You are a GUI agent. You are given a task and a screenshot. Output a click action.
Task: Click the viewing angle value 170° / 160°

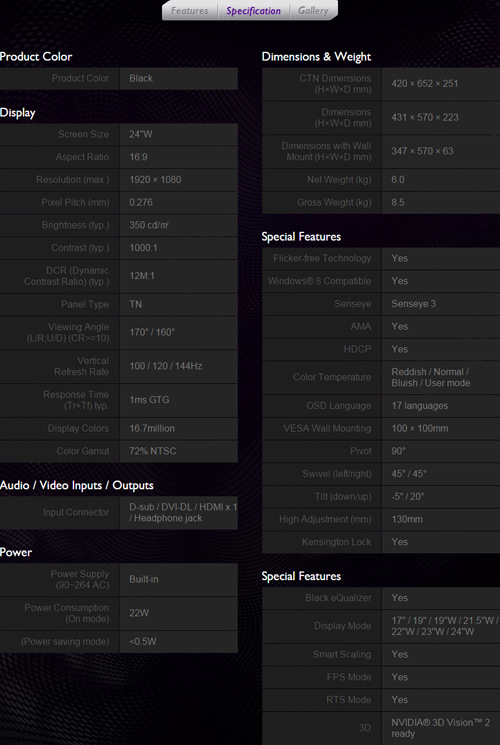click(152, 332)
